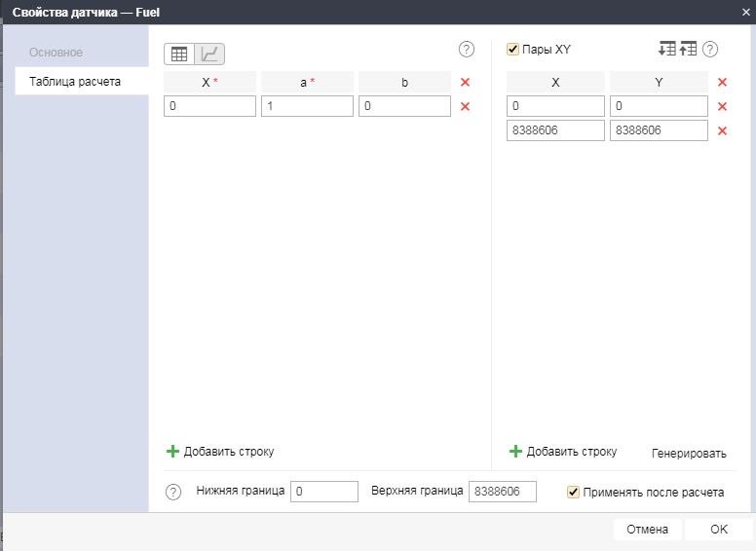
Task: Switch to table view icon
Action: tap(179, 55)
